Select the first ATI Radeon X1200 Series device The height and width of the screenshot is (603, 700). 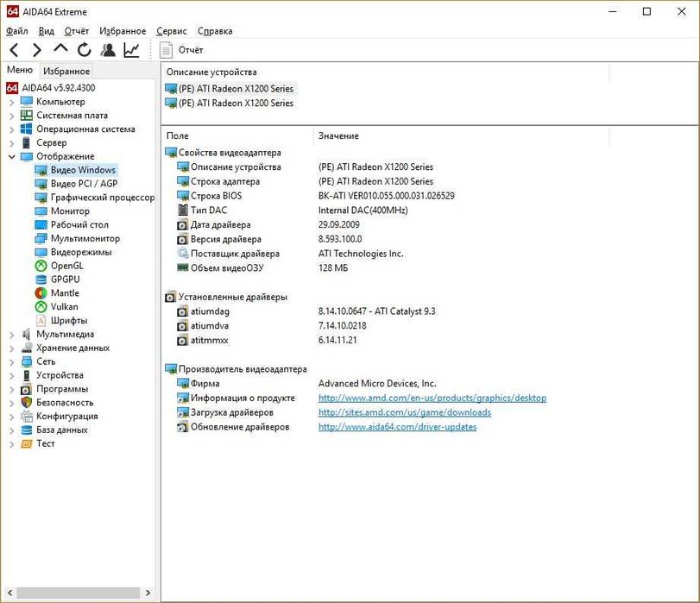(x=230, y=89)
